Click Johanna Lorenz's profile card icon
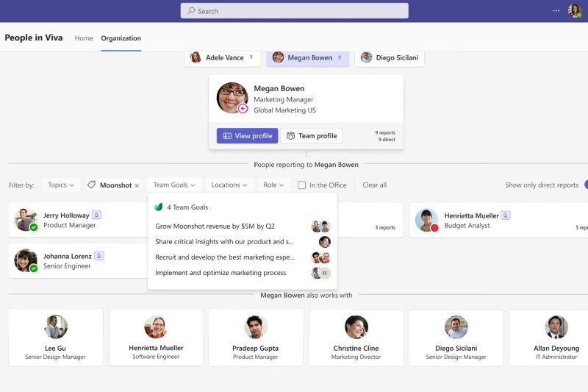This screenshot has height=392, width=588. pos(99,256)
